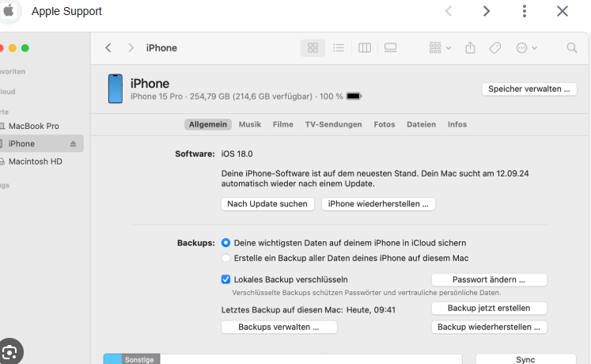Open the more actions ellipsis dropdown
Screen dimensions: 591x364
point(526,48)
